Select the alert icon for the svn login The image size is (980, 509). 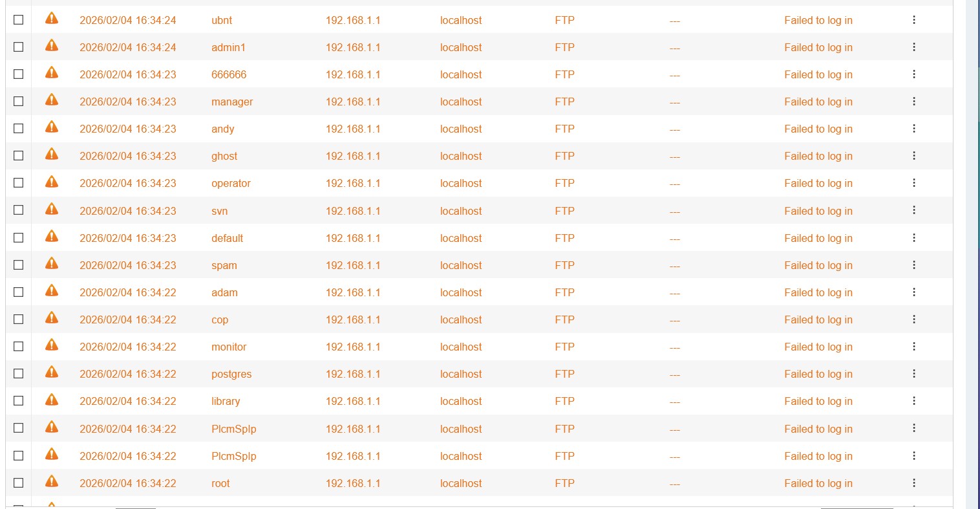52,210
